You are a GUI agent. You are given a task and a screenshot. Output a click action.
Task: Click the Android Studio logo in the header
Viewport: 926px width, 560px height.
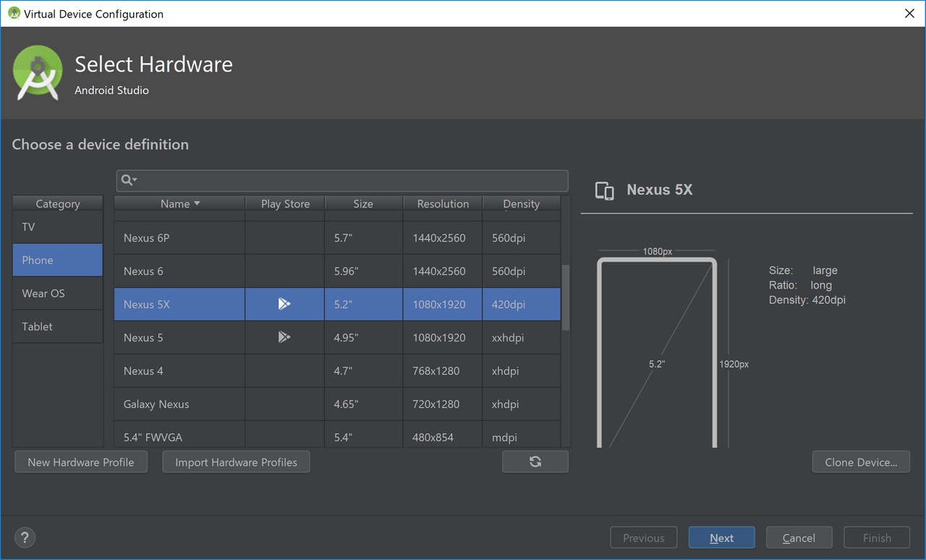pyautogui.click(x=38, y=72)
